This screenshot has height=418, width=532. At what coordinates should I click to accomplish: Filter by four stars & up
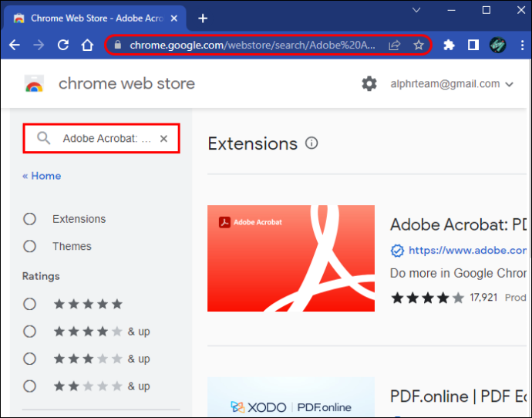point(29,332)
